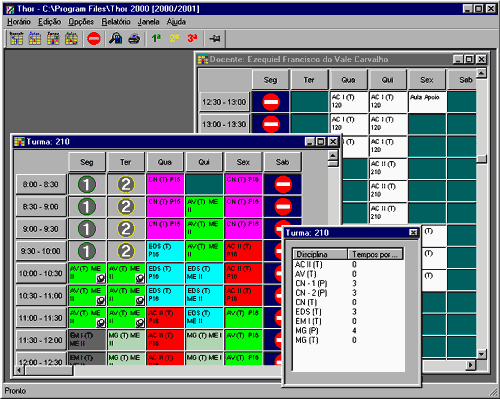Click the Qua day header in Turma 210
Screen dimensions: 500x399
[165, 162]
